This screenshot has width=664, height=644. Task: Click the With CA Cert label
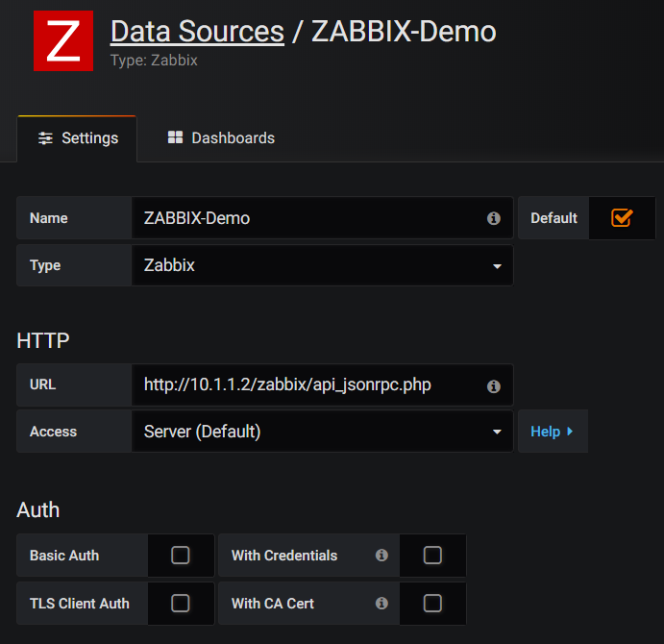point(273,604)
